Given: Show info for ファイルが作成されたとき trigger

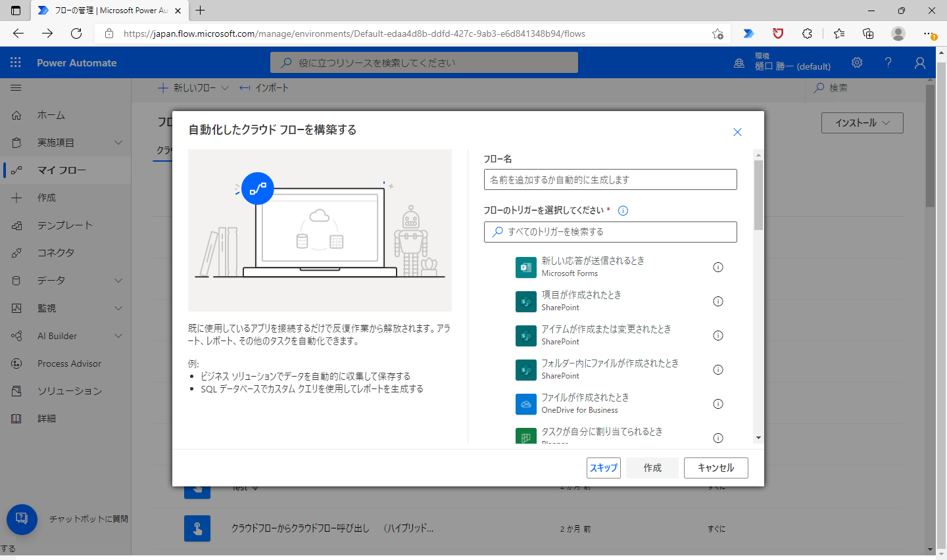Looking at the screenshot, I should [718, 404].
